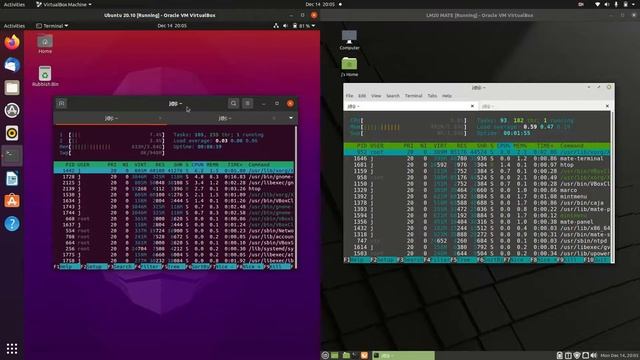Open Help menu in Mint terminal
This screenshot has width=640, height=360.
click(x=447, y=96)
